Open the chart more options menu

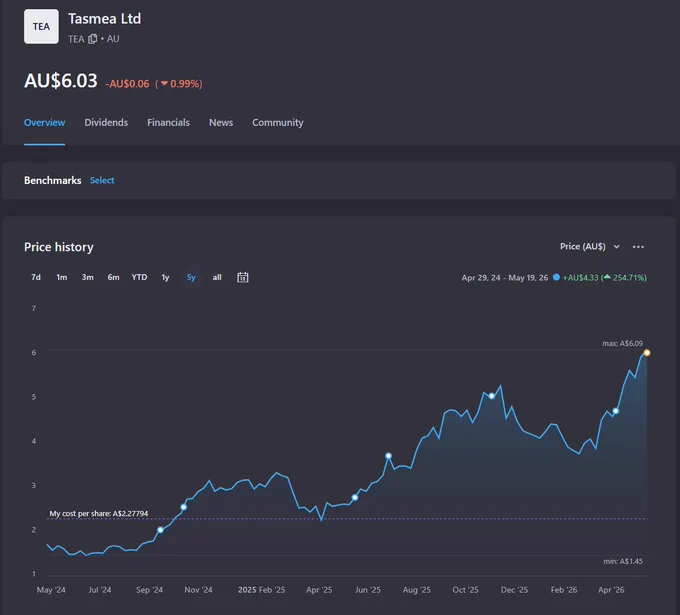638,247
